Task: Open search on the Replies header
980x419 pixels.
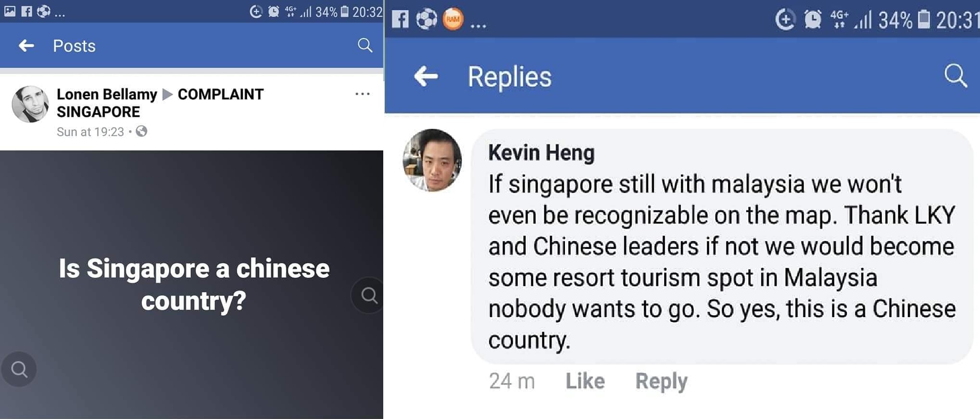Action: pos(955,75)
